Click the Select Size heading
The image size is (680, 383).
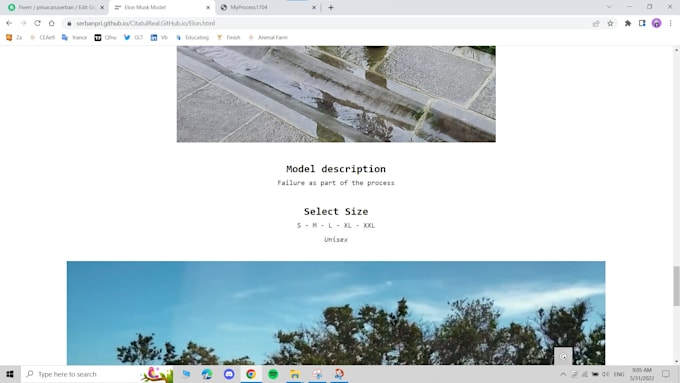click(336, 211)
